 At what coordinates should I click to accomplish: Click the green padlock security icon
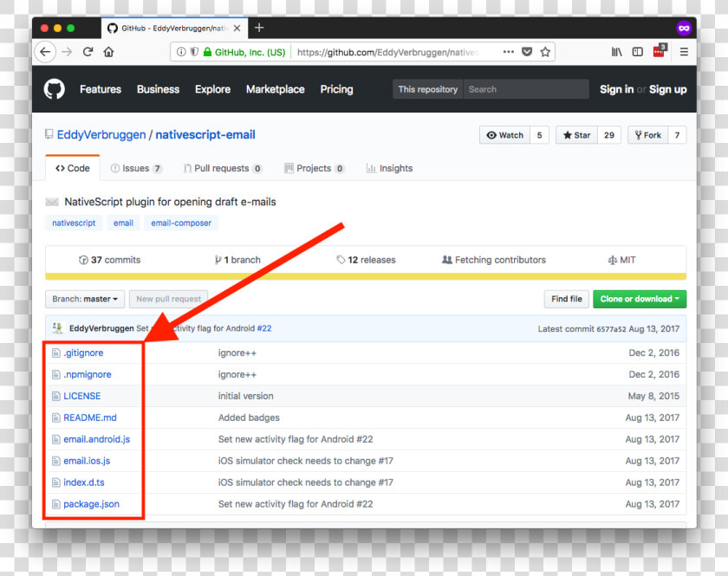point(207,52)
